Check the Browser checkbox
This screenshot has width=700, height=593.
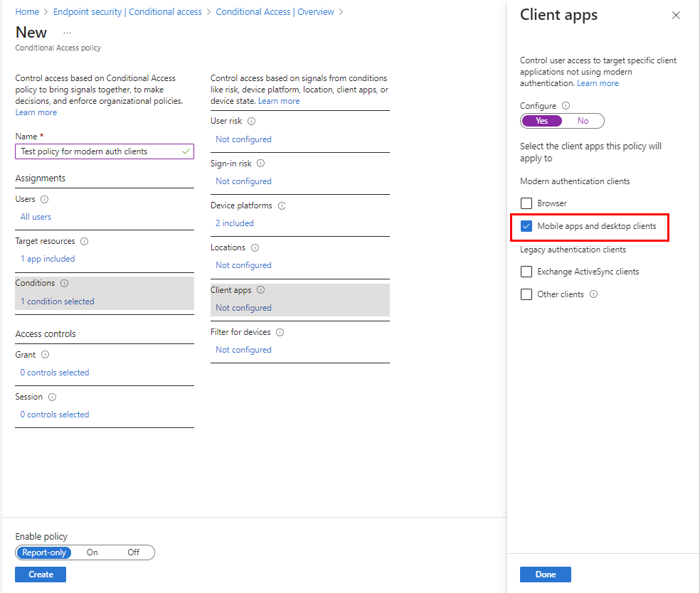coord(526,203)
